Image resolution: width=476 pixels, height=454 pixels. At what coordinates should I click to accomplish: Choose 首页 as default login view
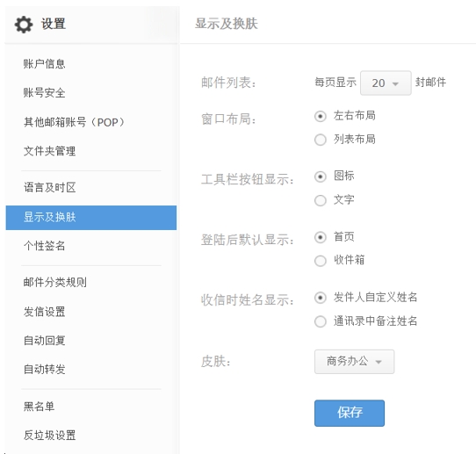(x=321, y=237)
